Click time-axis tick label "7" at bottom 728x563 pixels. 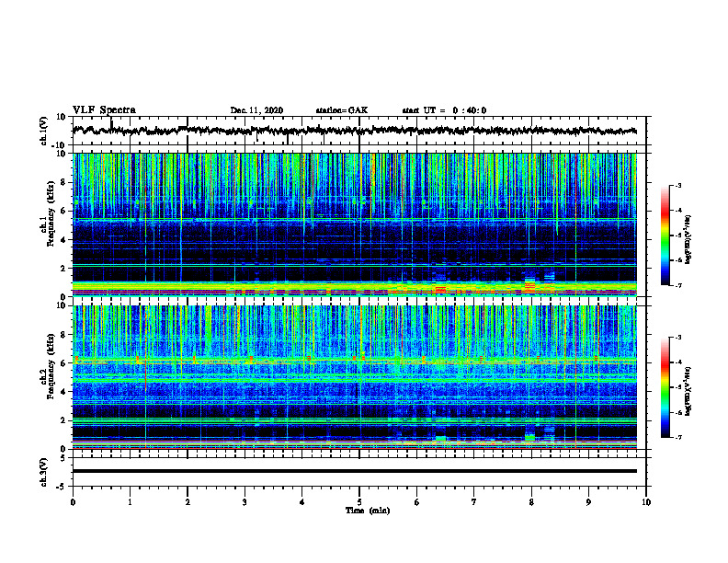tap(474, 502)
